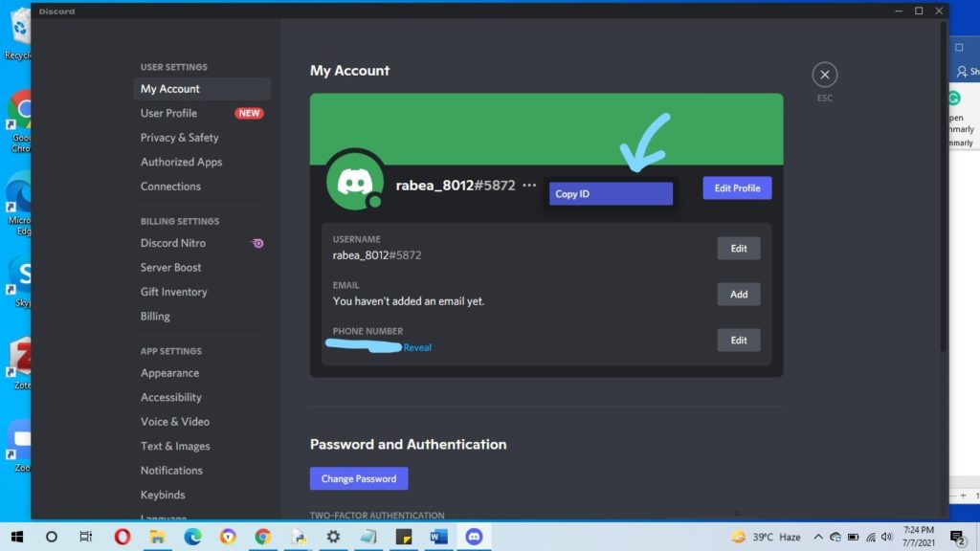Edit the phone number
The width and height of the screenshot is (980, 551).
click(738, 341)
